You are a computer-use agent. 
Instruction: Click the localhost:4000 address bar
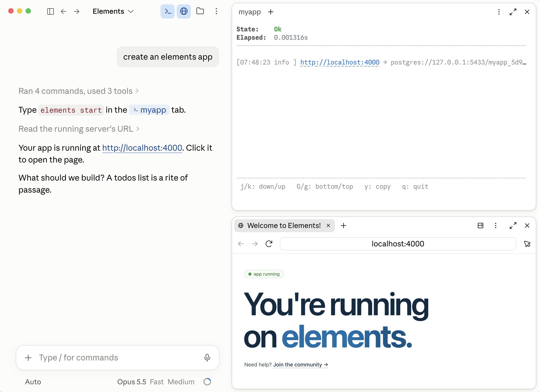(398, 244)
